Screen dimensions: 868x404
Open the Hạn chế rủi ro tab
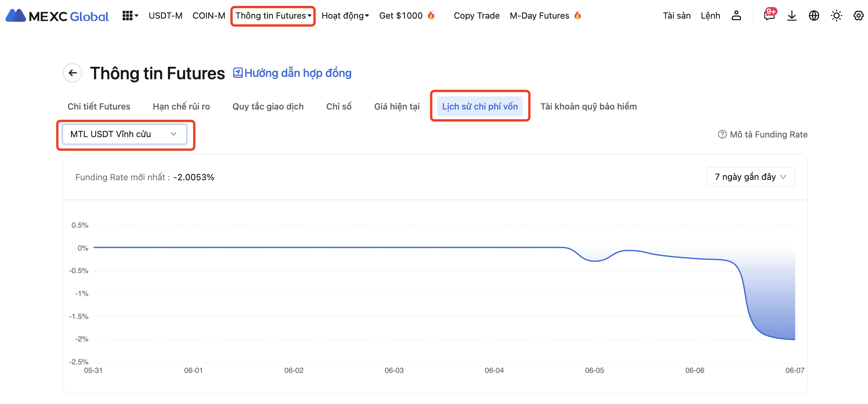[181, 106]
